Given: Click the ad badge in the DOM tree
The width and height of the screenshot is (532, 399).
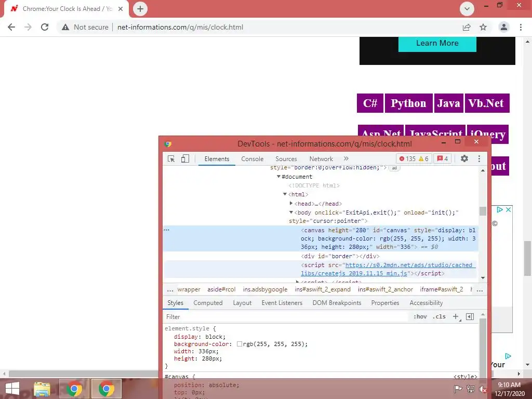Looking at the screenshot, I should point(394,168).
